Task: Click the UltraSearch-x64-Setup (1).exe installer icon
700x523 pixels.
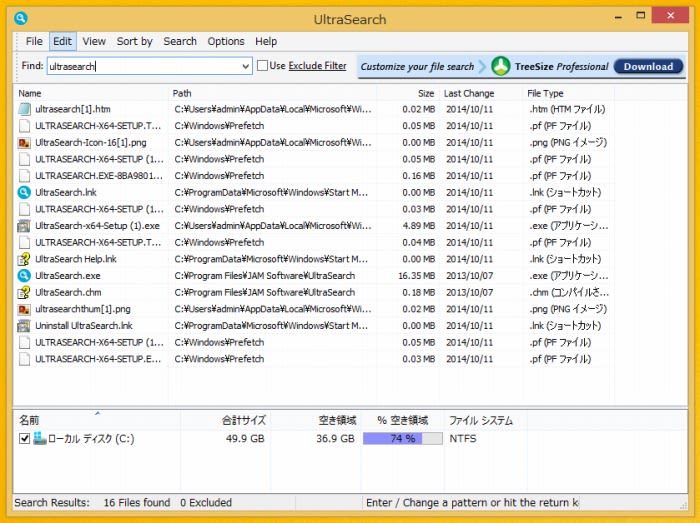Action: tap(24, 225)
